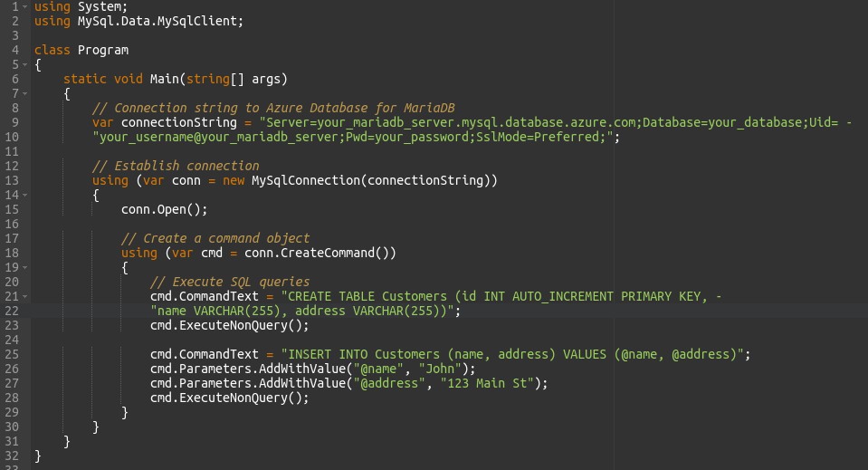Screen dimensions: 868x470
Task: Collapse the MySqlConnection using block at line 14
Action: click(x=24, y=196)
